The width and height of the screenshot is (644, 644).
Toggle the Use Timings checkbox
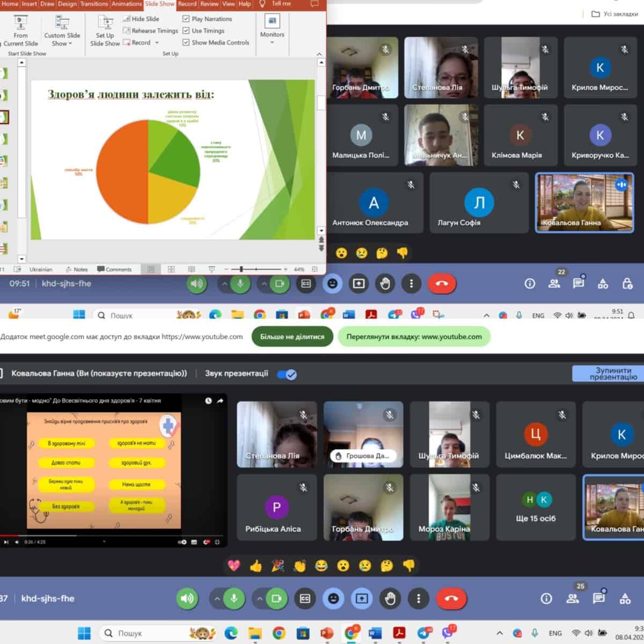186,31
